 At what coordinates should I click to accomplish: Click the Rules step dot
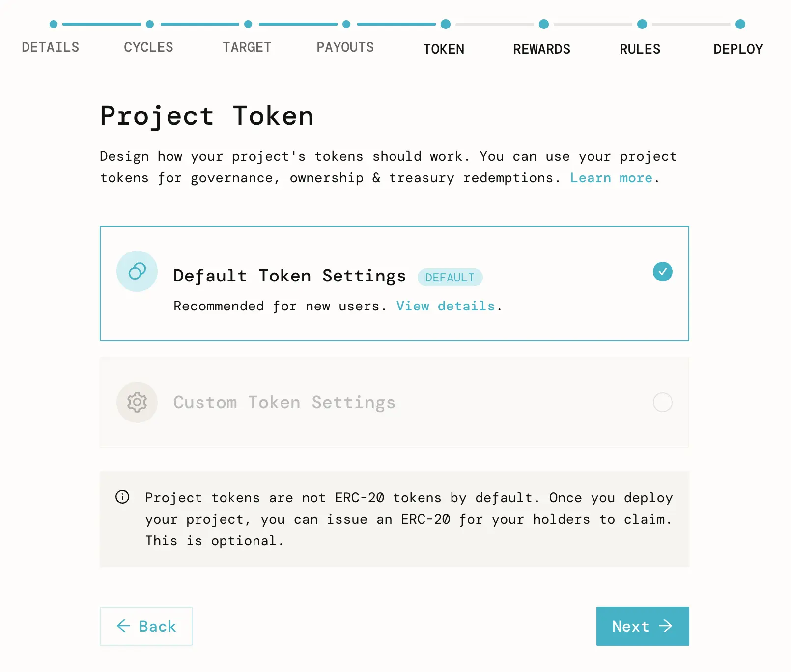coord(642,24)
